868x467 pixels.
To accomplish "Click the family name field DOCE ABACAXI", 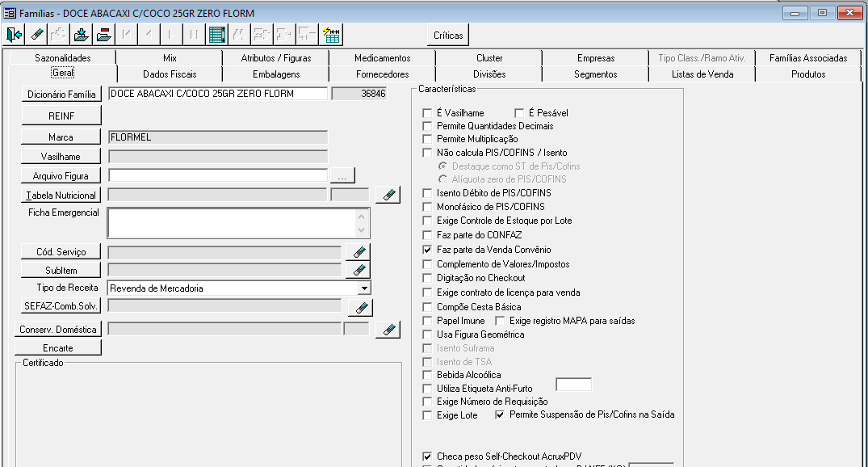I will (218, 94).
